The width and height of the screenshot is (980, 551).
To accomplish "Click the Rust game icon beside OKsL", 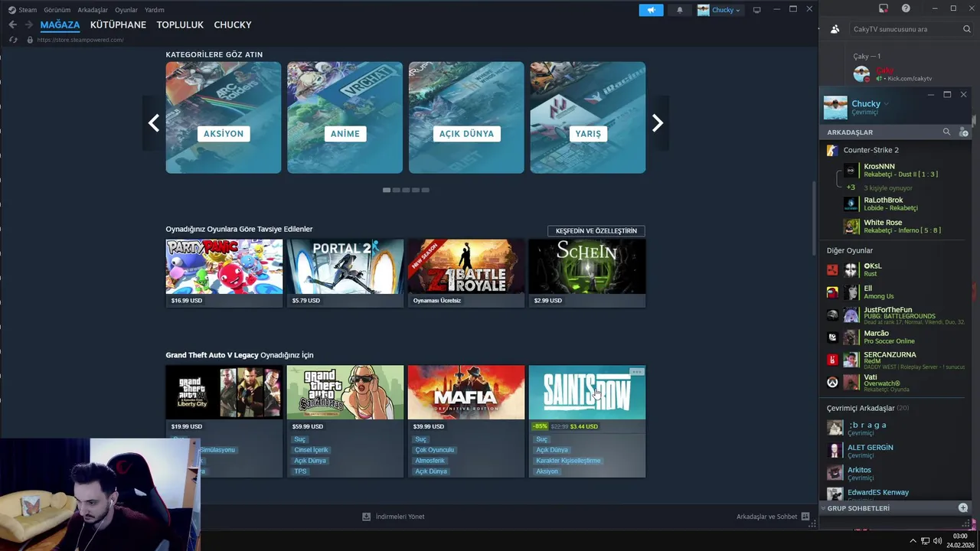I will click(x=832, y=270).
